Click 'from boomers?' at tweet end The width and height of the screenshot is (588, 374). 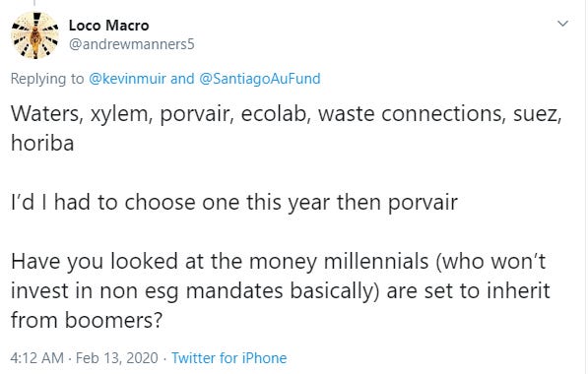click(x=87, y=321)
